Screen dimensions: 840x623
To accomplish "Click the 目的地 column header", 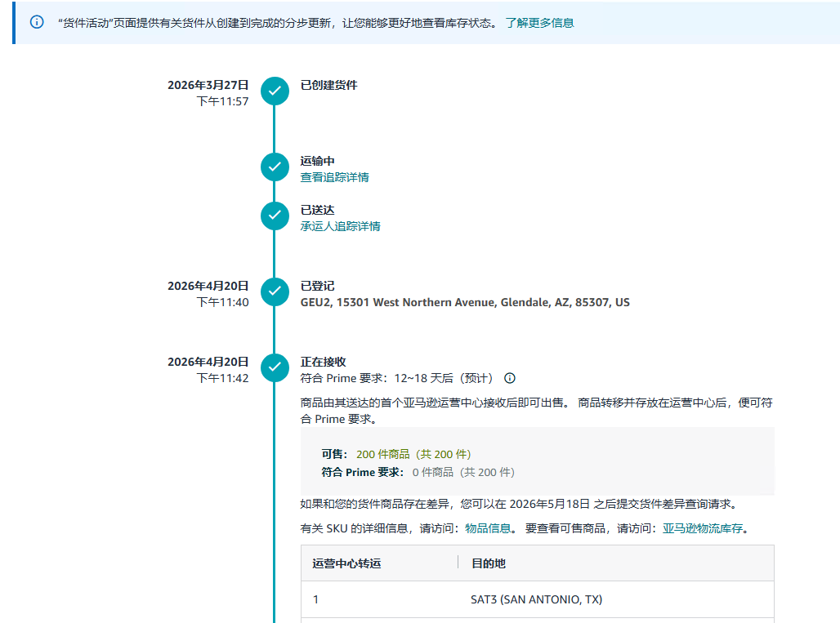I will coord(488,563).
